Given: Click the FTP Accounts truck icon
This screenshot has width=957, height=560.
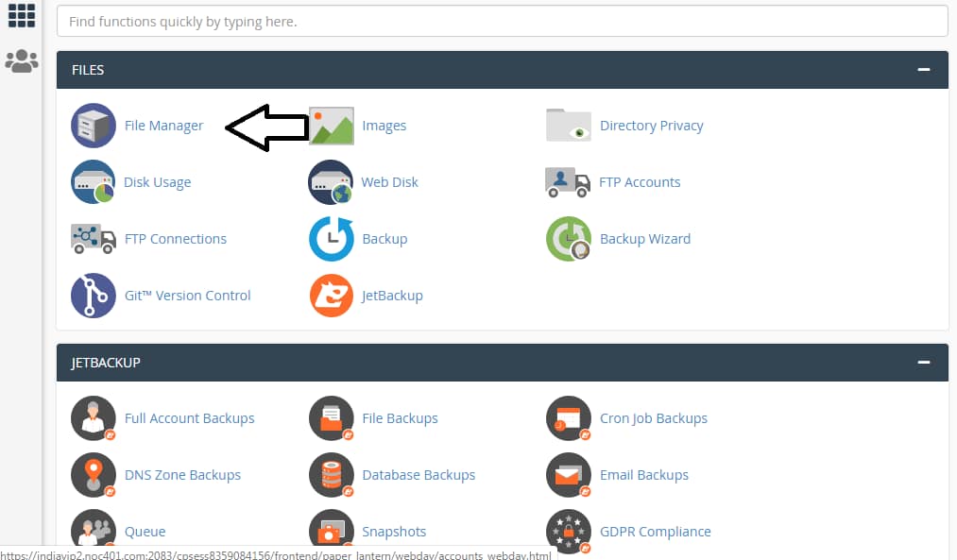Looking at the screenshot, I should [568, 182].
